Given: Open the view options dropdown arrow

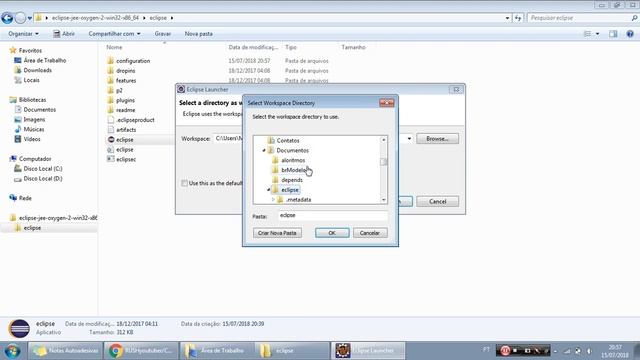Looking at the screenshot, I should [598, 34].
